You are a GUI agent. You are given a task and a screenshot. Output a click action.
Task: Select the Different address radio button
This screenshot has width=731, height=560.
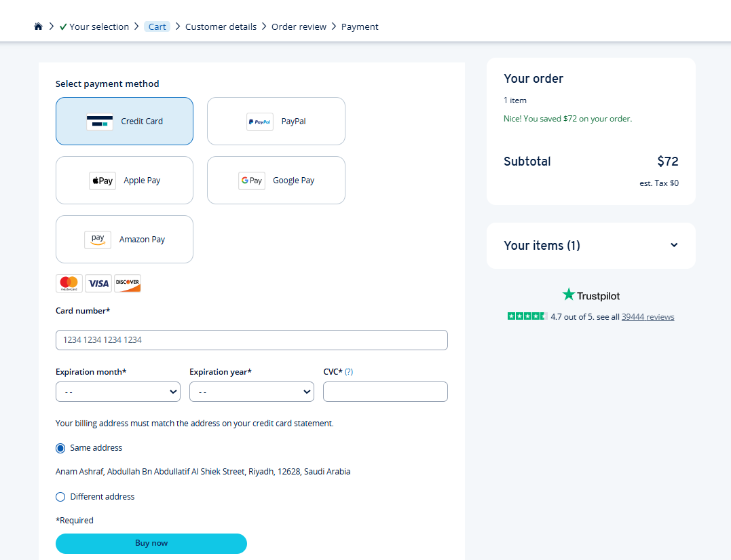pyautogui.click(x=60, y=497)
